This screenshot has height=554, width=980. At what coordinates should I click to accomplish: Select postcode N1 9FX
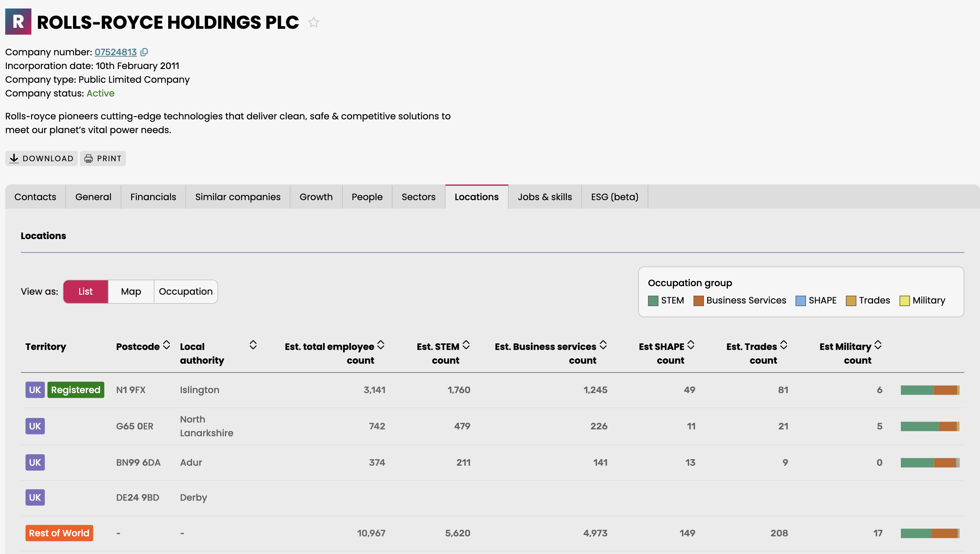pos(131,390)
